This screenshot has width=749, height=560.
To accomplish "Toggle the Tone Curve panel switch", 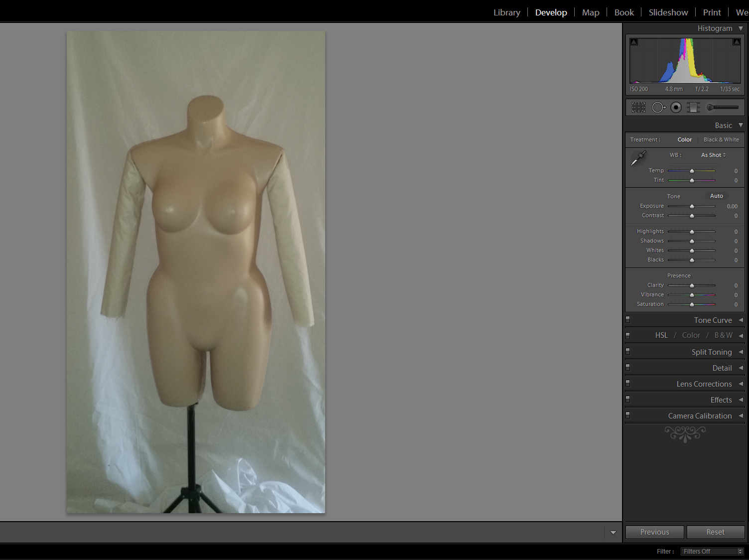I will coord(628,319).
